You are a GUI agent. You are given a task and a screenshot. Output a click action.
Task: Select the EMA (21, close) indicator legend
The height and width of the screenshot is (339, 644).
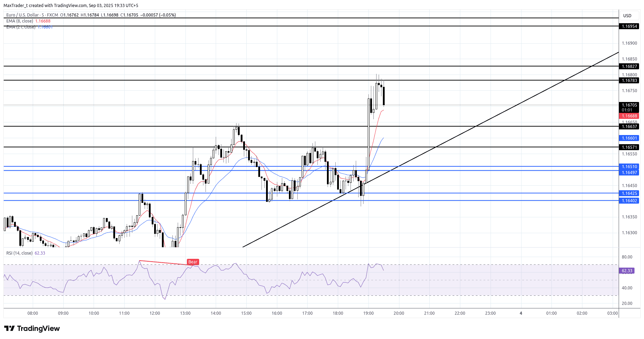pos(20,27)
